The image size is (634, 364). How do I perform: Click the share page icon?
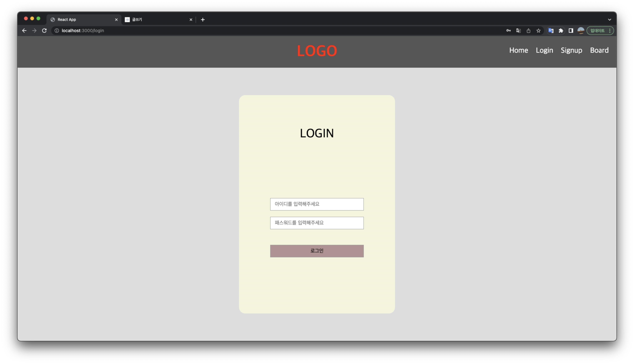[x=528, y=31]
